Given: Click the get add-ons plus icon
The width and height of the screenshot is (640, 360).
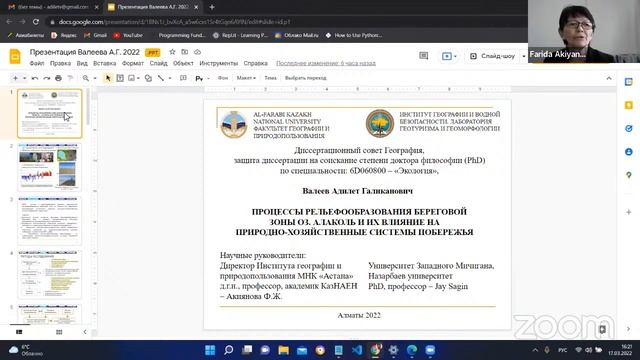Looking at the screenshot, I should 629,212.
